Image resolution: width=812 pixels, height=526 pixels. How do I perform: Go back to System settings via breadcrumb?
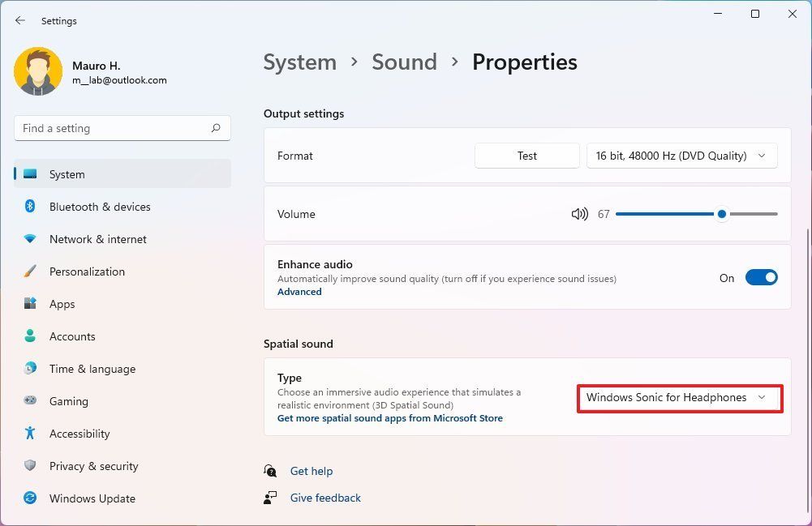(x=299, y=62)
